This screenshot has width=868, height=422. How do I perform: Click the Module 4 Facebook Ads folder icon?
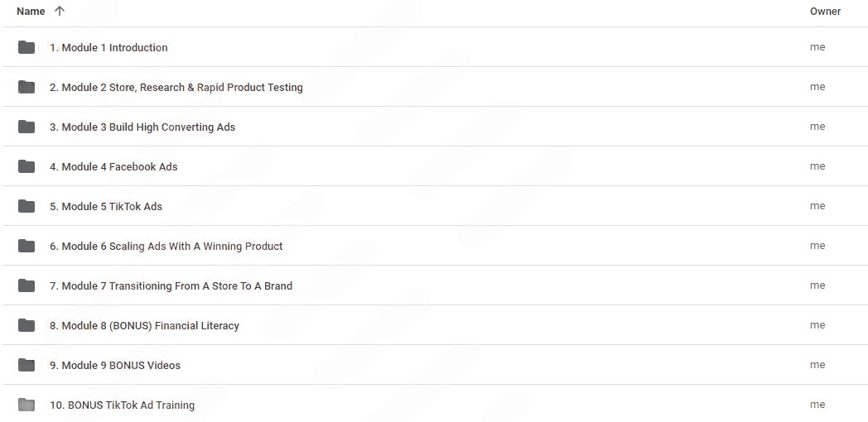[27, 166]
